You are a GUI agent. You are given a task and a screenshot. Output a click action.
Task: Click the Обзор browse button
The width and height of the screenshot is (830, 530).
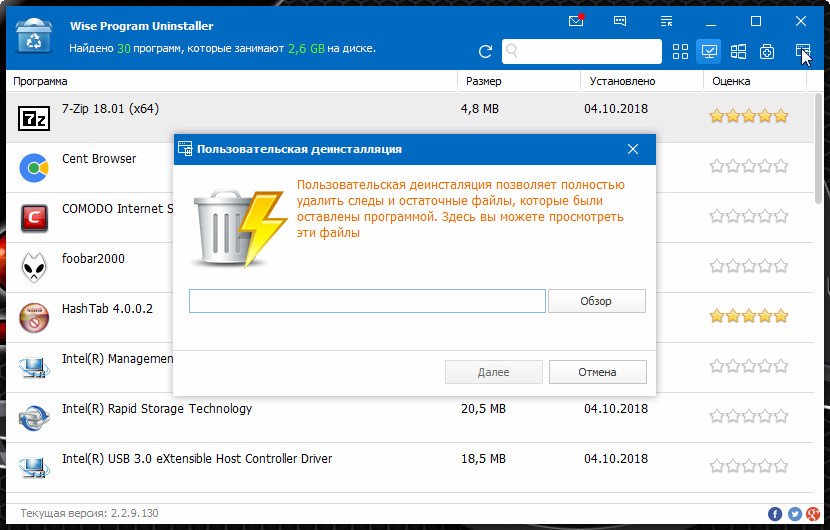tap(597, 301)
